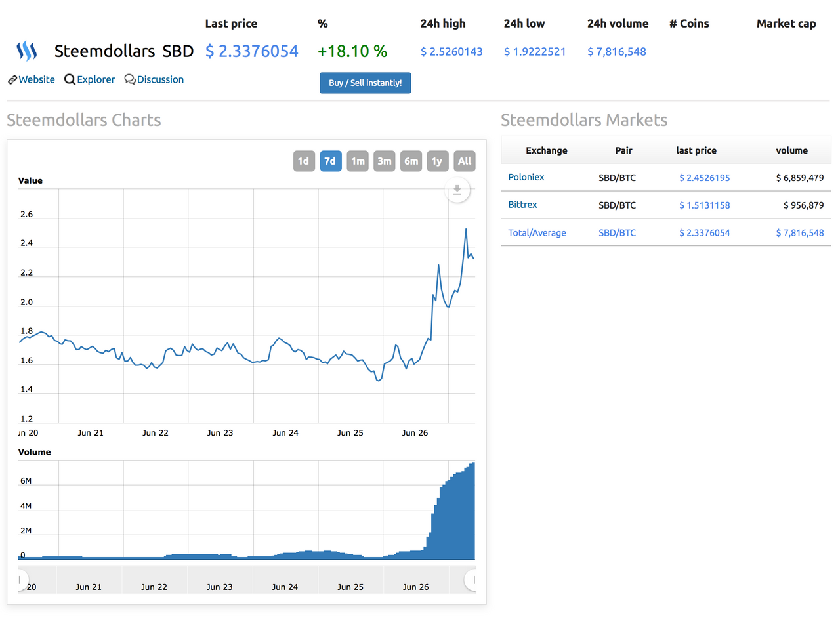Open the Discussion link
Image resolution: width=840 pixels, height=622 pixels.
click(160, 79)
